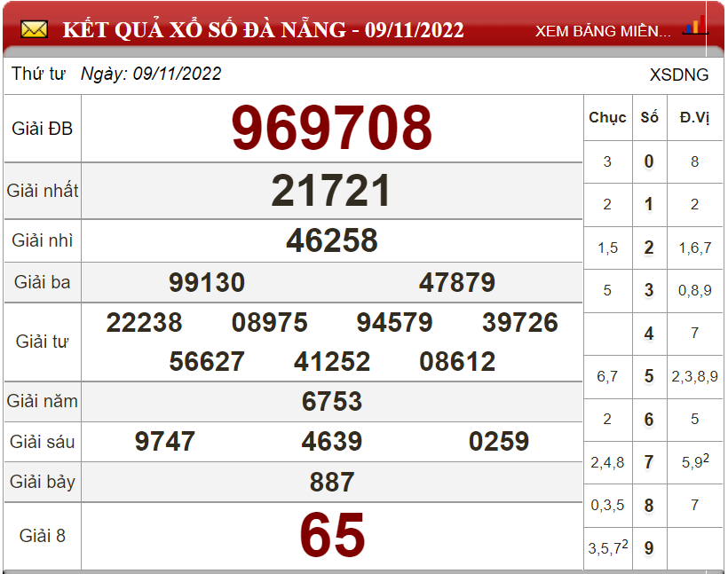Click the Giải nhất row label
This screenshot has width=728, height=574.
coord(43,191)
